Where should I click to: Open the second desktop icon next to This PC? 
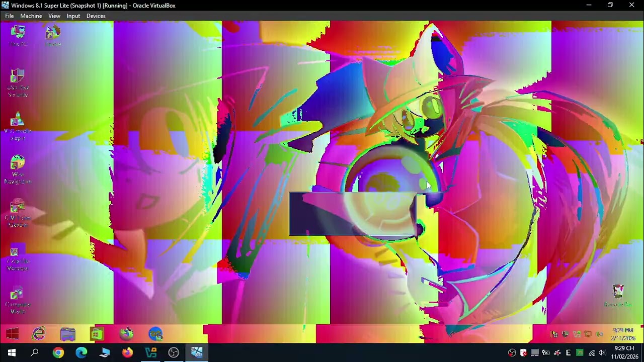[53, 36]
